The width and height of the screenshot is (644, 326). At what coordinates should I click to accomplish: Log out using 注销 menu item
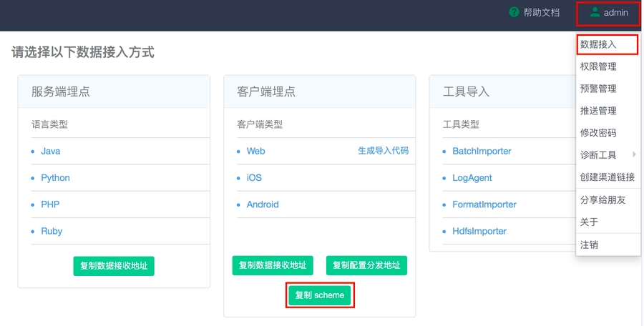pyautogui.click(x=589, y=244)
